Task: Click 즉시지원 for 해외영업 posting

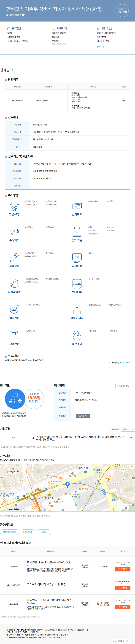Action: (122, 607)
